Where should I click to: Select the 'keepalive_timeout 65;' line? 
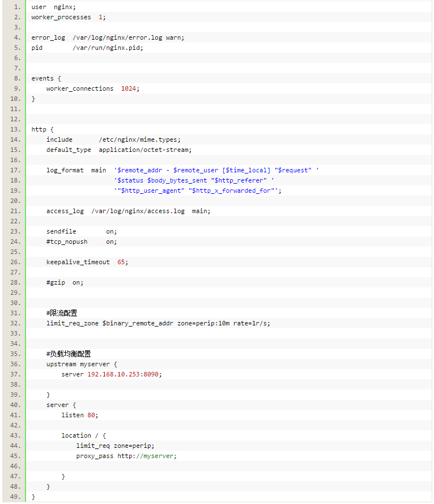[x=87, y=262]
